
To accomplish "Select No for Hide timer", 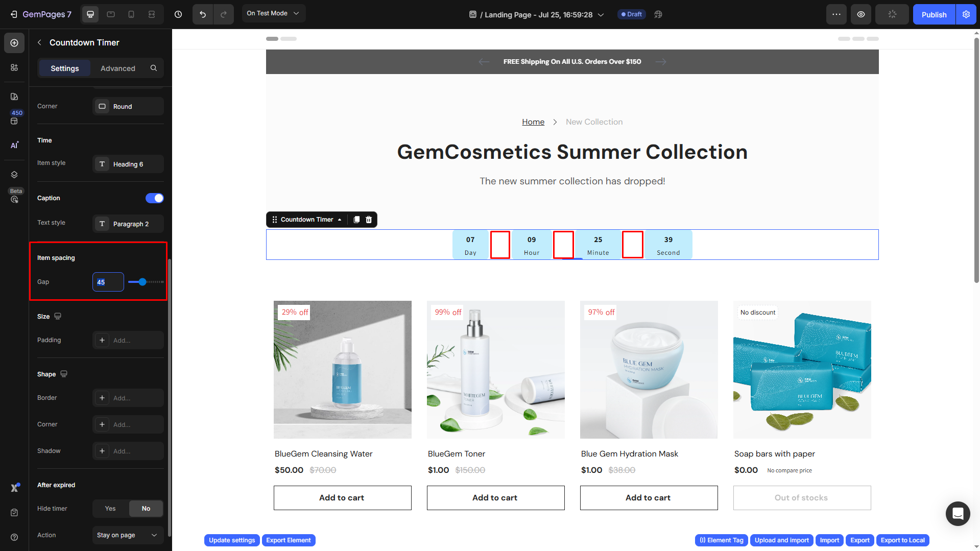I will (x=146, y=509).
